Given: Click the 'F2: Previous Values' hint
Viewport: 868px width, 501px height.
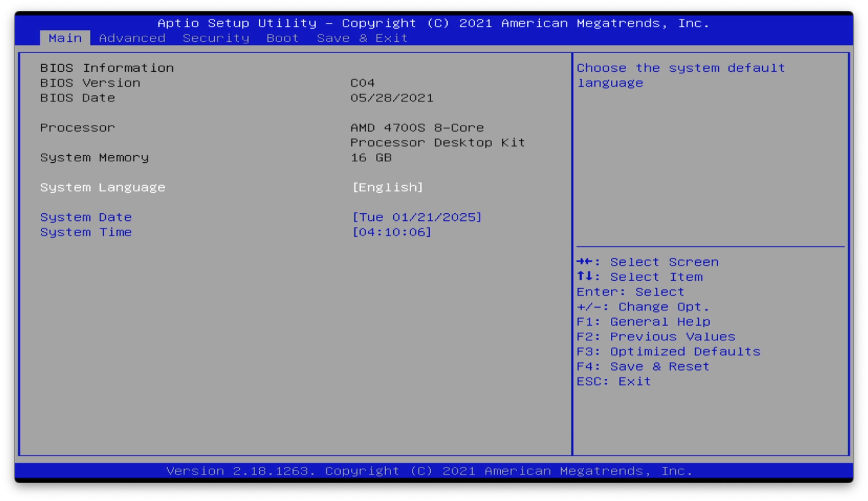Looking at the screenshot, I should coord(656,337).
